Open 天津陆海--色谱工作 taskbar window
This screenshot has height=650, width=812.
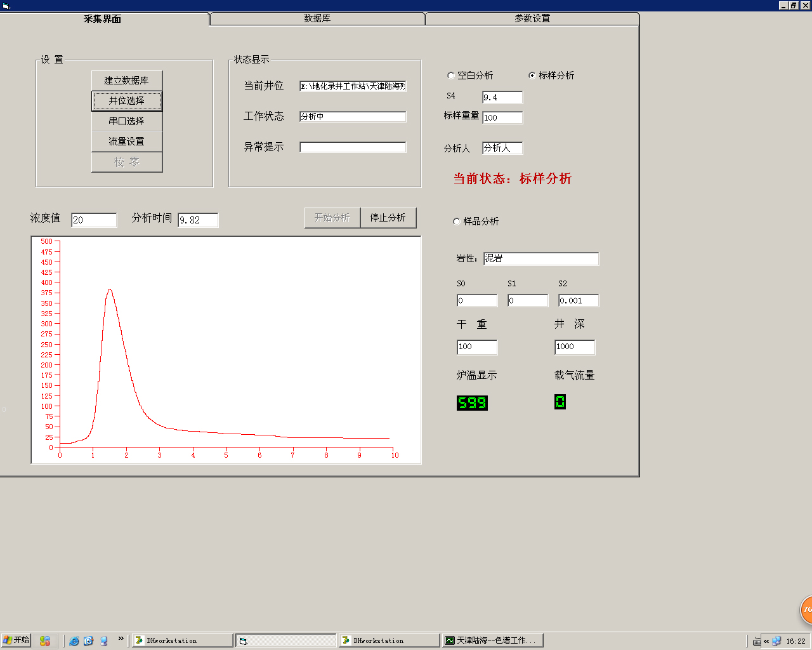coord(493,640)
